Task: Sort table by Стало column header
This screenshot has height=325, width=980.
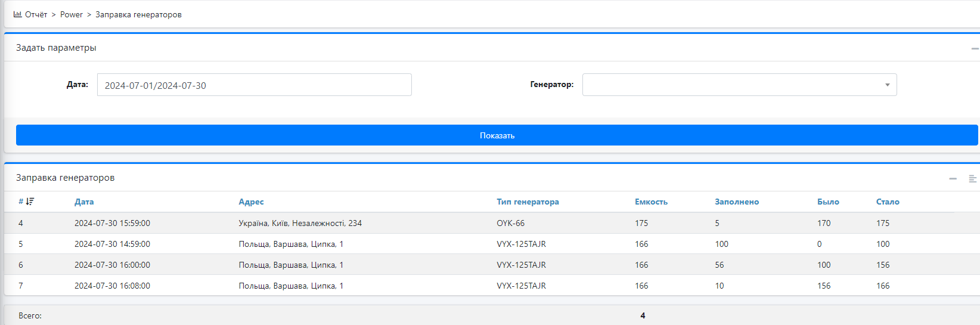Action: [x=888, y=202]
